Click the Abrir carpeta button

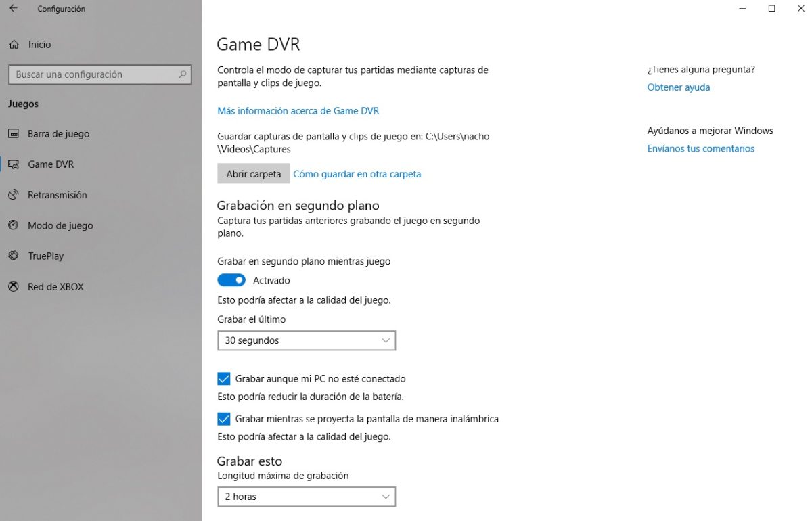click(253, 173)
